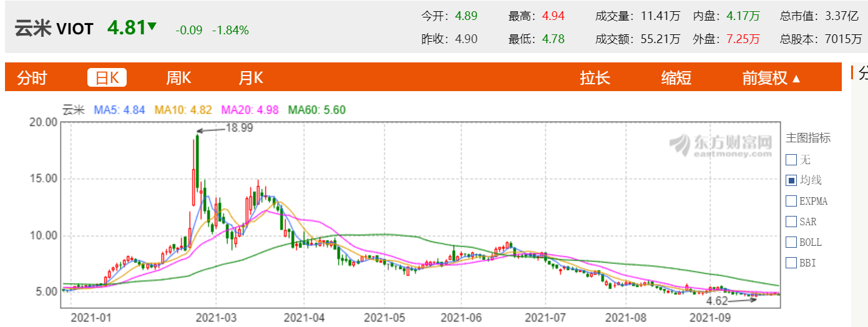Open the 前复权 adjustment dropdown
The height and width of the screenshot is (327, 868).
click(771, 78)
